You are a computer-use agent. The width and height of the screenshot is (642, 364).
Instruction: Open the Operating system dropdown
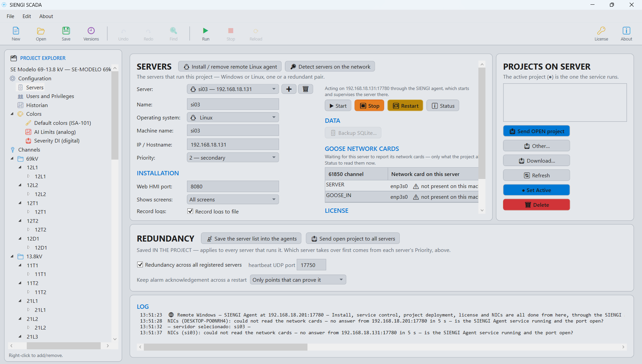[x=233, y=117]
